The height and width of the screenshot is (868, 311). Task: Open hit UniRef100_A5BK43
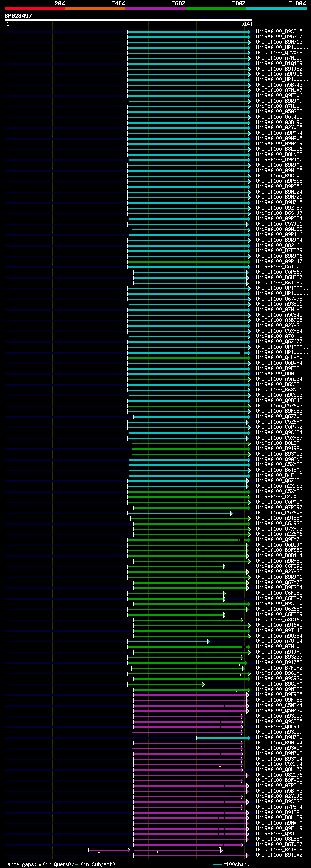279,85
